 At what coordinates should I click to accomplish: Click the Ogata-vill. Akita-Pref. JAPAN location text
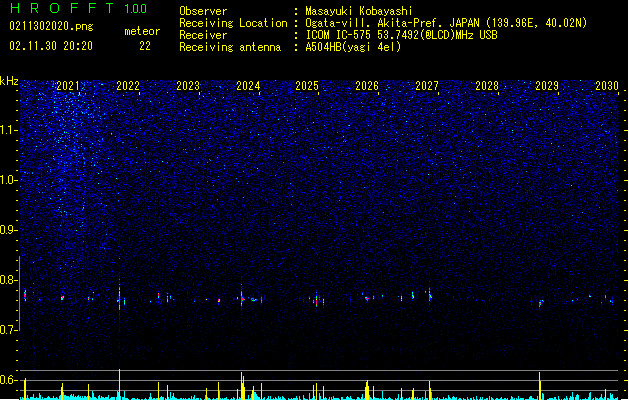pyautogui.click(x=446, y=23)
